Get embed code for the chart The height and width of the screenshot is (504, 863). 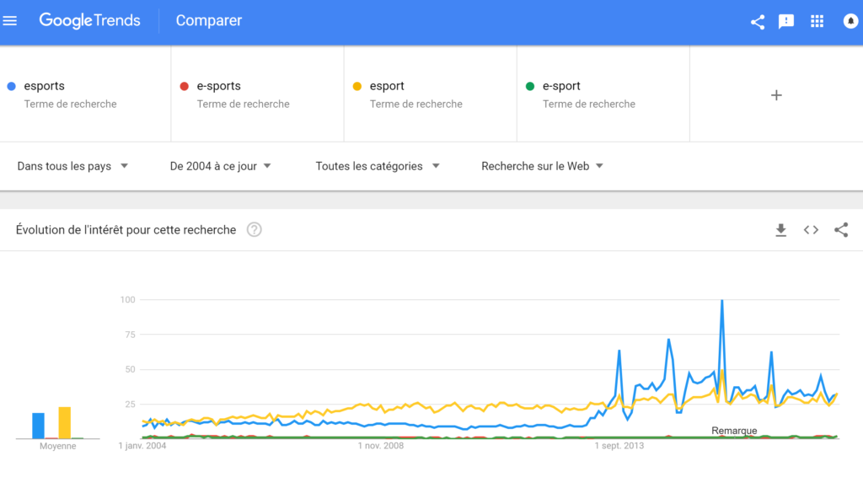tap(811, 230)
